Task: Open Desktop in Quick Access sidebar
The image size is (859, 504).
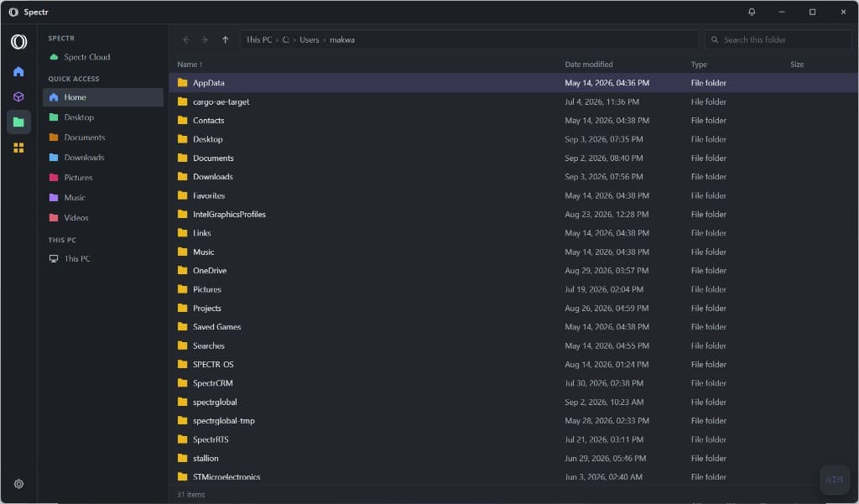Action: coord(103,117)
